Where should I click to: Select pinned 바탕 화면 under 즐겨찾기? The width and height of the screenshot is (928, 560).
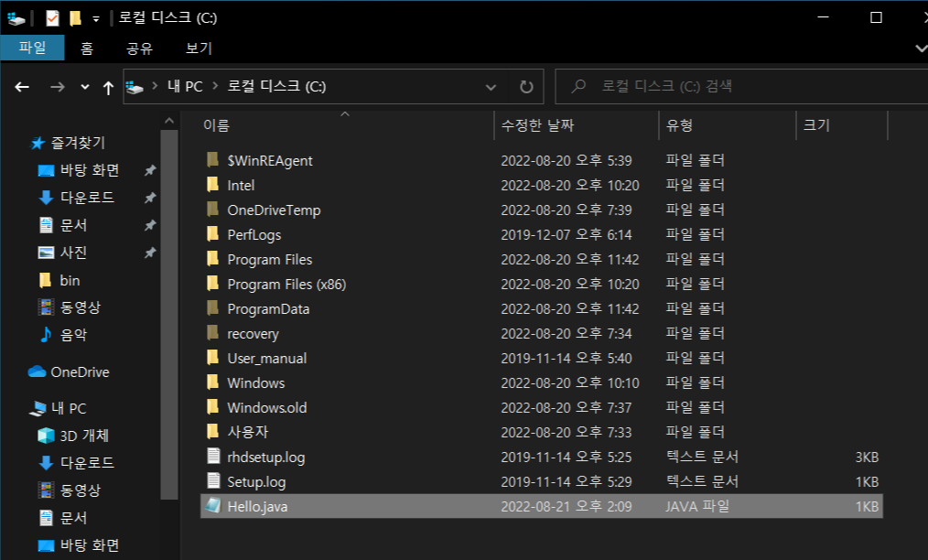point(90,170)
